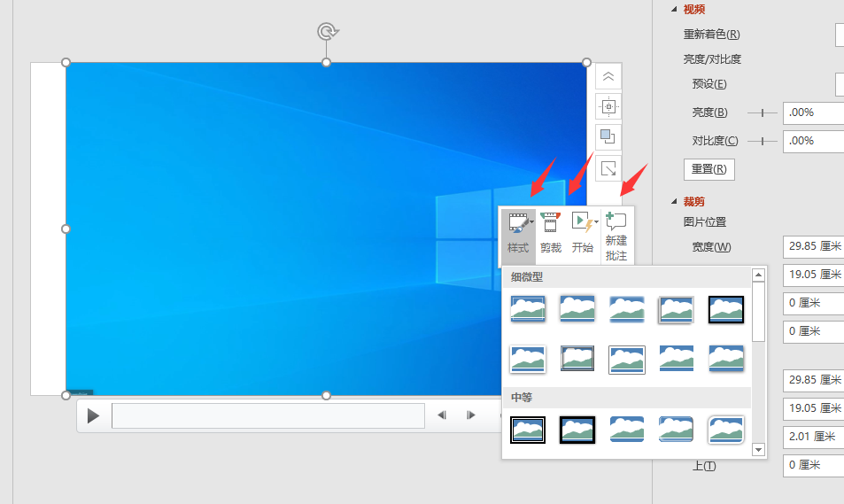Click the rotation handle above the video
Image resolution: width=844 pixels, height=504 pixels.
pyautogui.click(x=326, y=31)
